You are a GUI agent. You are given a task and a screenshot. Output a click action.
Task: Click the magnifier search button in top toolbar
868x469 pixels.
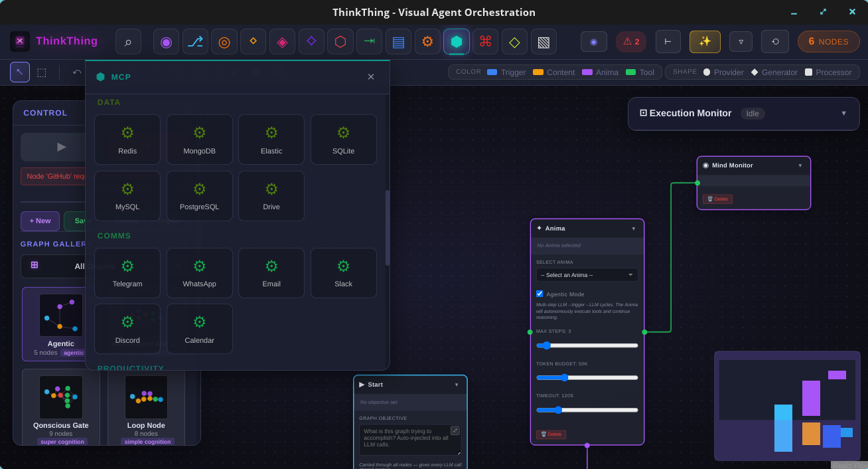tap(128, 42)
